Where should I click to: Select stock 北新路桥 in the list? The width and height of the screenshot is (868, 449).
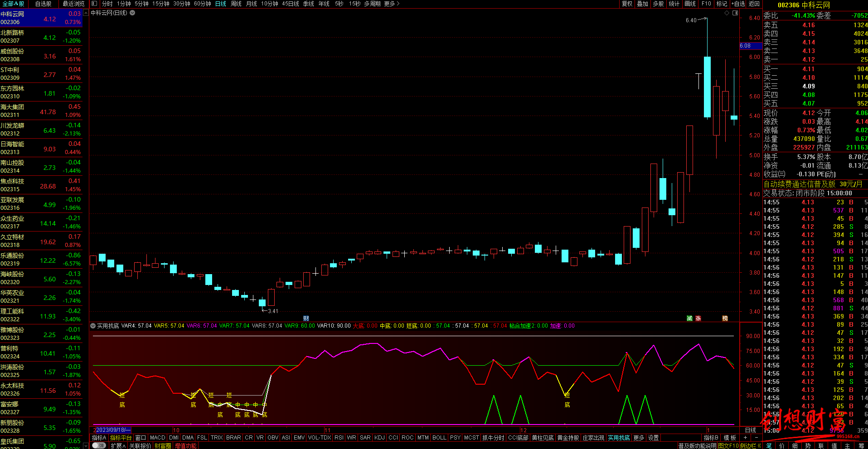click(x=41, y=37)
